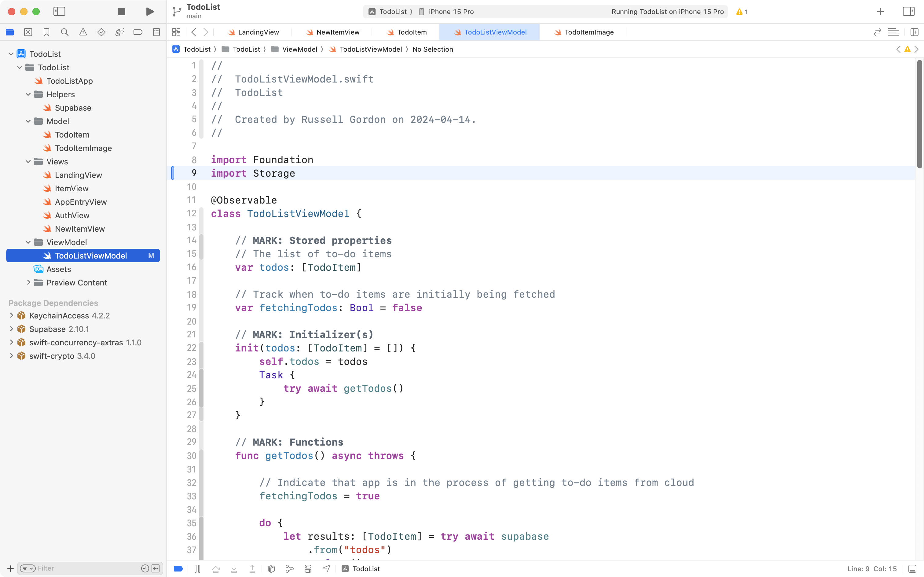Click the Stop button in toolbar

click(121, 11)
